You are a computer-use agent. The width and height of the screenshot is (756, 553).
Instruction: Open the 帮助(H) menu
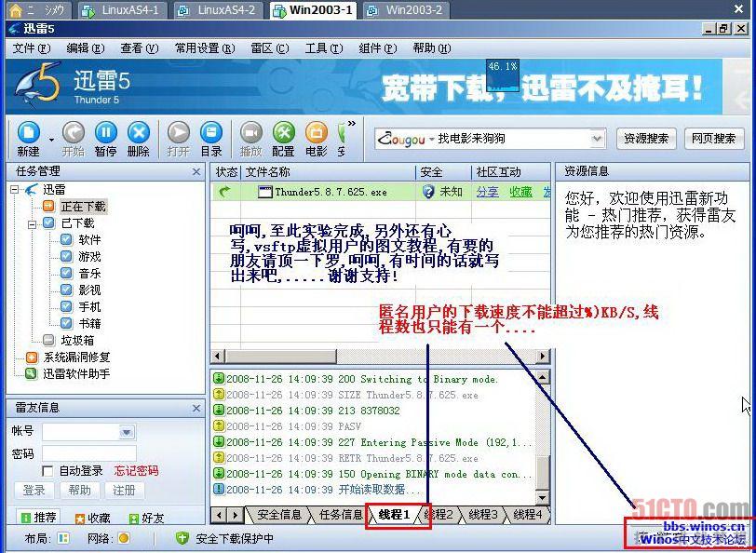[432, 48]
